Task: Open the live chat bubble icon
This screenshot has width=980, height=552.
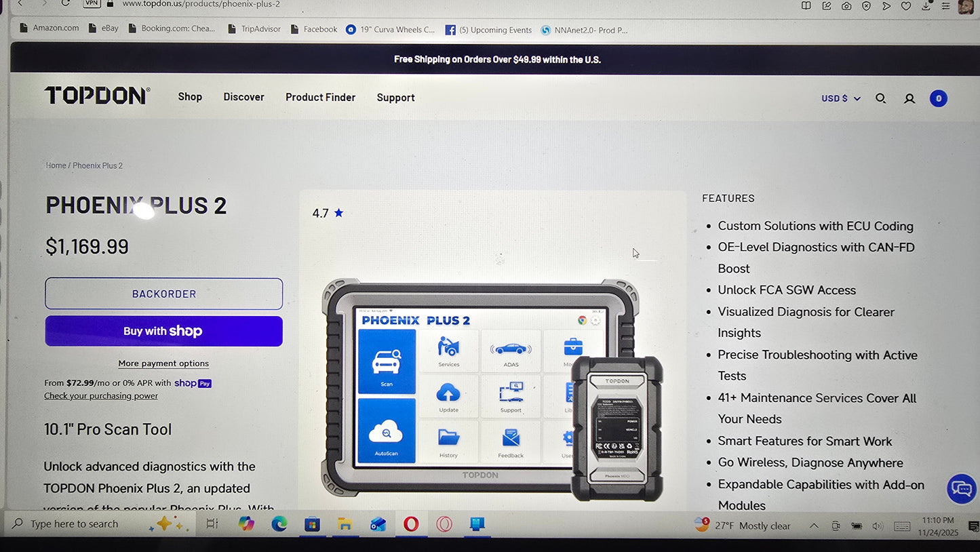Action: [x=961, y=488]
